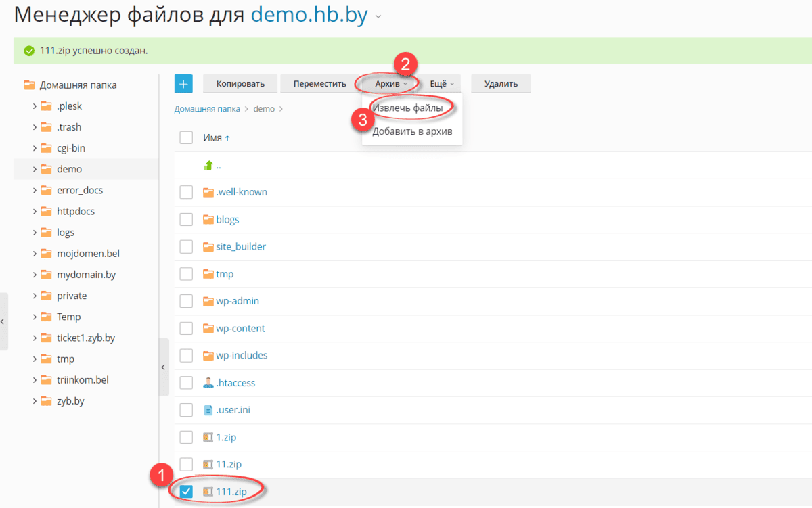
Task: Click the wp-admin folder icon in list
Action: [208, 301]
